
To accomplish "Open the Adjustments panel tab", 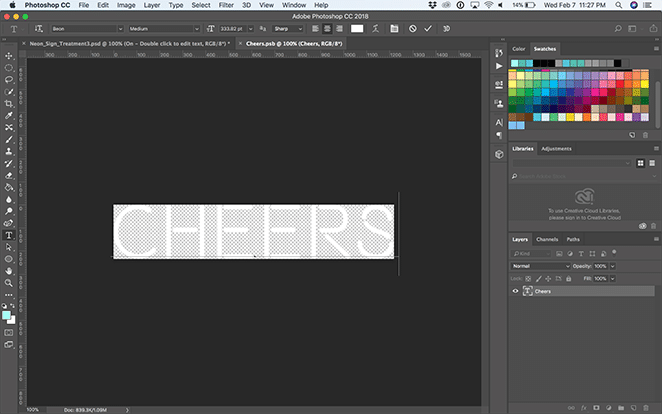I will [x=556, y=149].
